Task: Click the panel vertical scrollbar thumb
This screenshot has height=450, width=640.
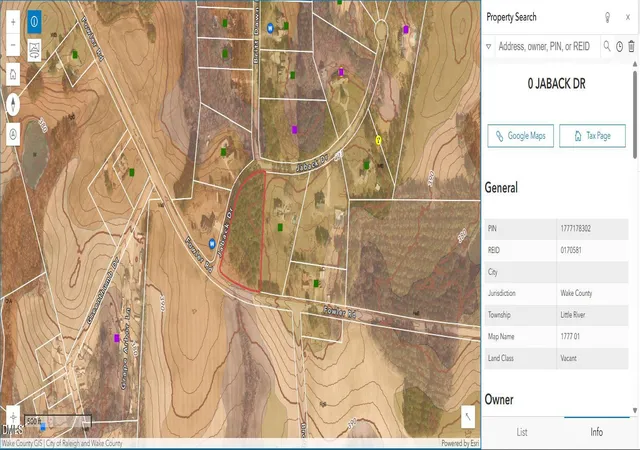Action: tap(635, 114)
